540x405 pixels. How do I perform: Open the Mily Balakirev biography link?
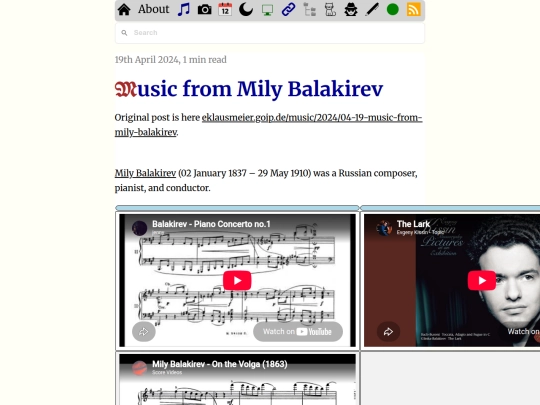(145, 173)
